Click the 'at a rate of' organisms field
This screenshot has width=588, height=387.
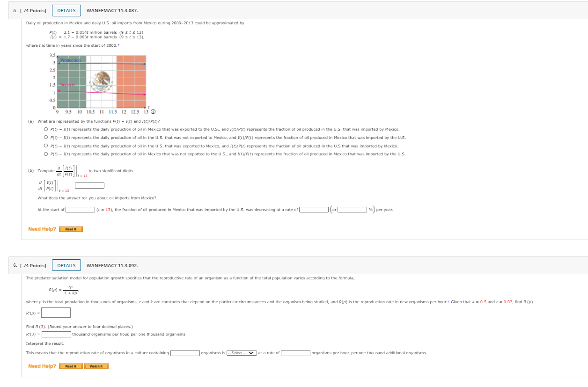tap(295, 353)
